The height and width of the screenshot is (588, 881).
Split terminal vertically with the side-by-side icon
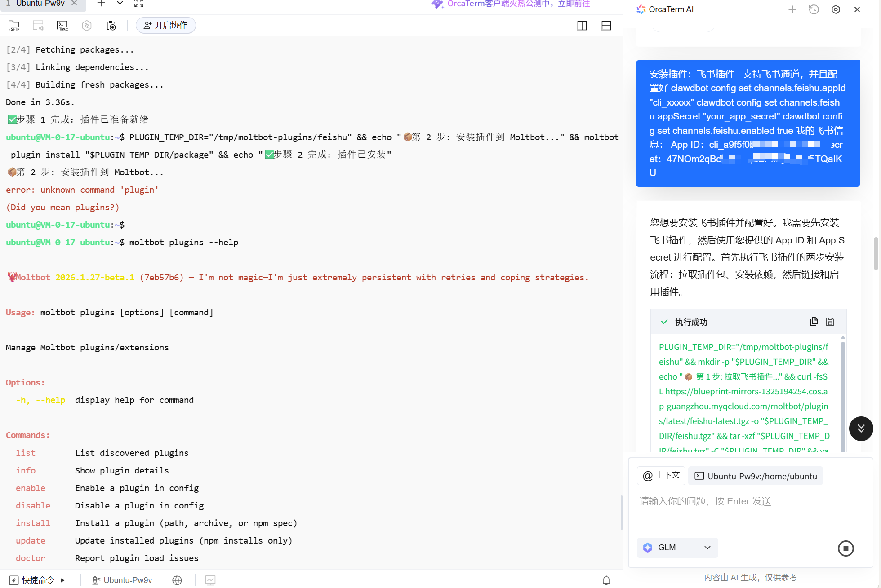[x=582, y=26]
